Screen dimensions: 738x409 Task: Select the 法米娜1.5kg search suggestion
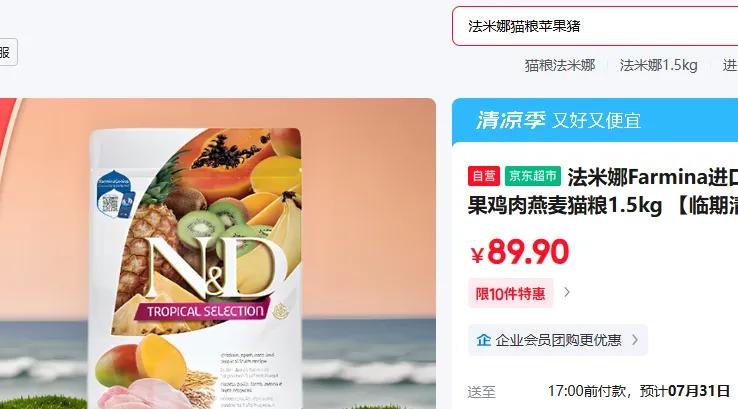coord(658,65)
